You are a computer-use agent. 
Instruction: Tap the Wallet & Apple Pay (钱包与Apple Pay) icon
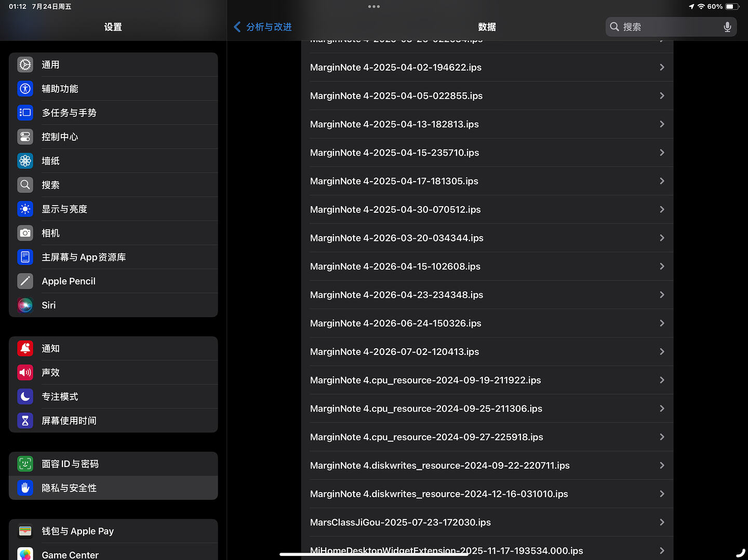click(x=25, y=531)
